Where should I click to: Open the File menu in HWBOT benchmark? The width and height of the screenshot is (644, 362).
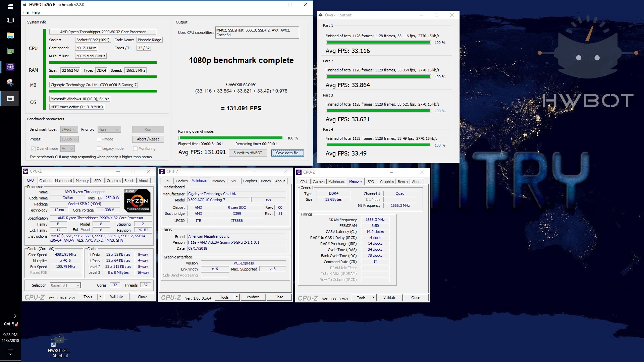click(25, 12)
